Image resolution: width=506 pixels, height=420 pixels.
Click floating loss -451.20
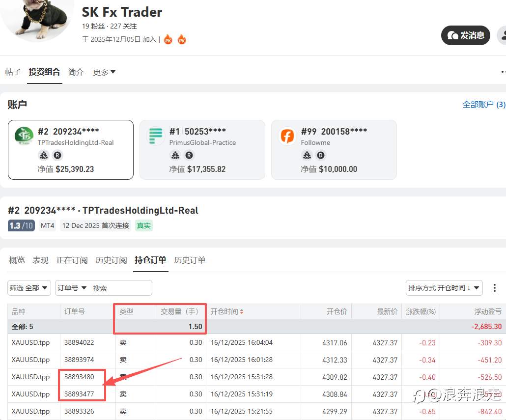[x=489, y=360]
